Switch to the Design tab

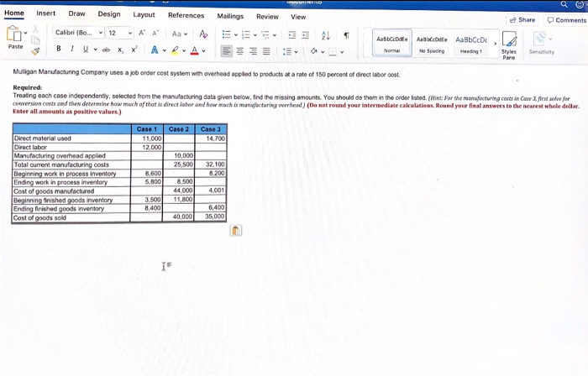(x=109, y=14)
